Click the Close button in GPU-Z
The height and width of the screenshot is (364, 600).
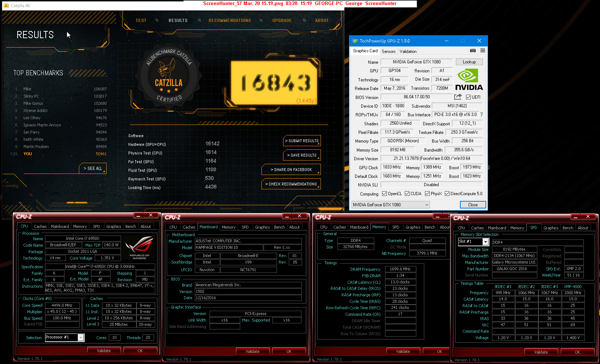point(473,205)
